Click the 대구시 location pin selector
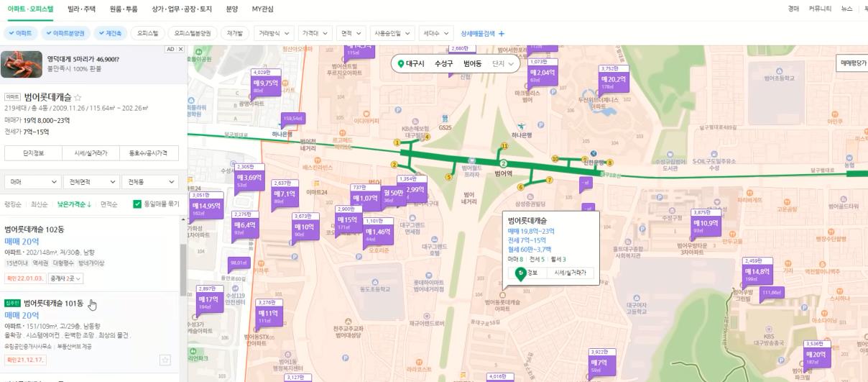 (411, 64)
